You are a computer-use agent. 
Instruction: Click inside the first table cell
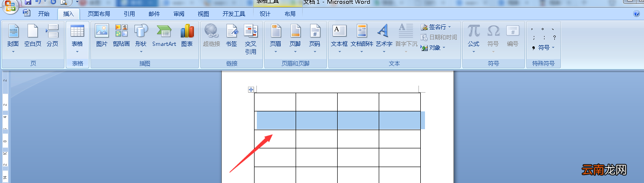(x=275, y=102)
